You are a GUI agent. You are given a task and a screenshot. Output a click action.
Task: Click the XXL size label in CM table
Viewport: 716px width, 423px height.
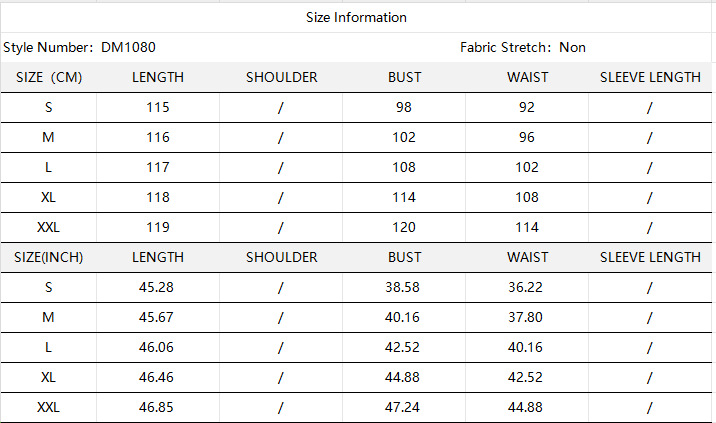click(48, 227)
